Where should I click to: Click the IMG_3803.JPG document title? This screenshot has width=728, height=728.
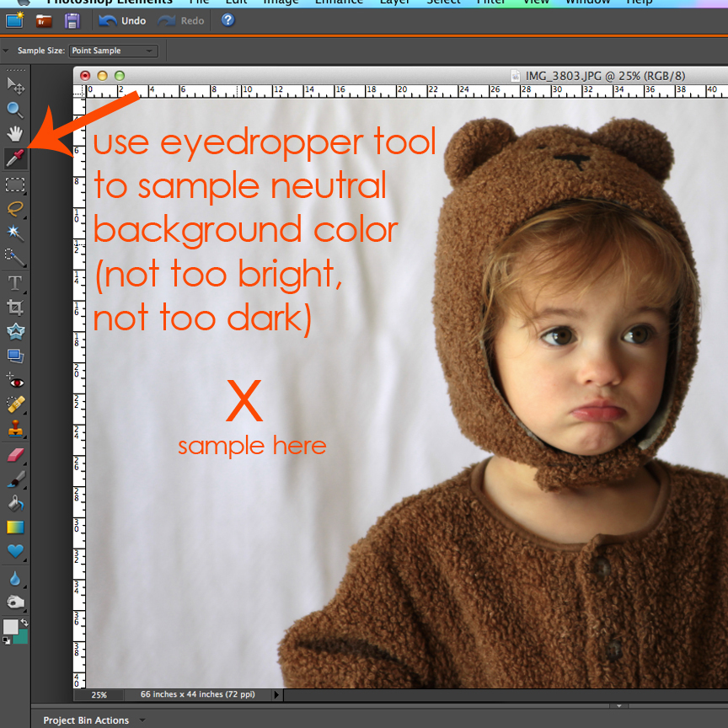pyautogui.click(x=604, y=76)
